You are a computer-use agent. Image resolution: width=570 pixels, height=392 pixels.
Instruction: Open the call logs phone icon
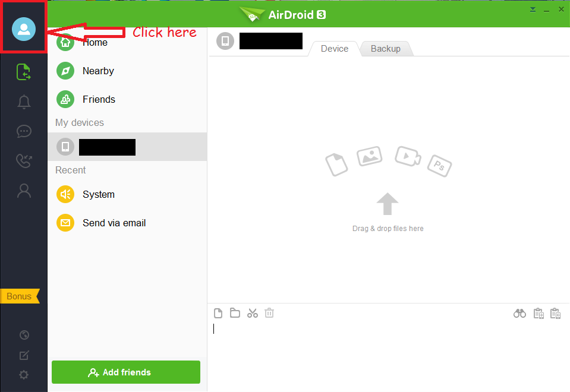(x=24, y=160)
